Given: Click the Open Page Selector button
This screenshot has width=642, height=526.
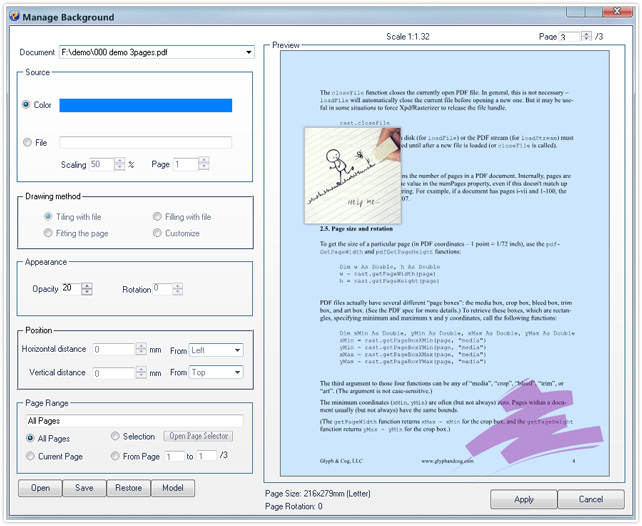Looking at the screenshot, I should point(199,436).
